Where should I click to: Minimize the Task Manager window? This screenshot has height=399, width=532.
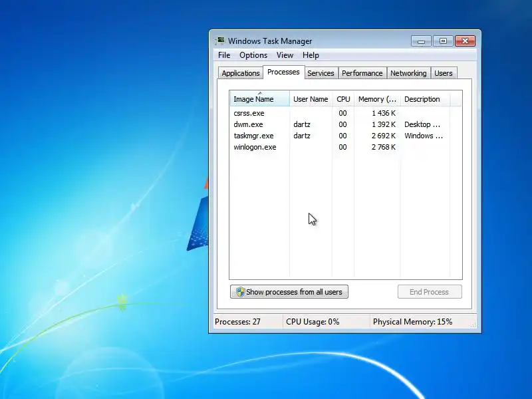point(421,41)
